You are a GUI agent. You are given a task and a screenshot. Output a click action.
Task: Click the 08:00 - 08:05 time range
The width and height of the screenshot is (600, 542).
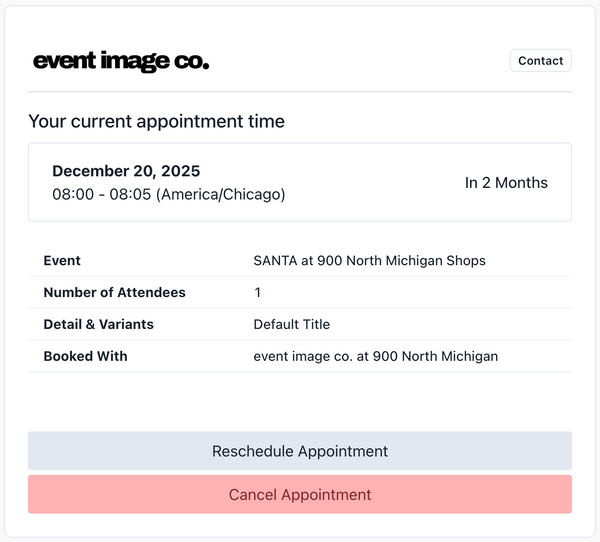tap(101, 194)
